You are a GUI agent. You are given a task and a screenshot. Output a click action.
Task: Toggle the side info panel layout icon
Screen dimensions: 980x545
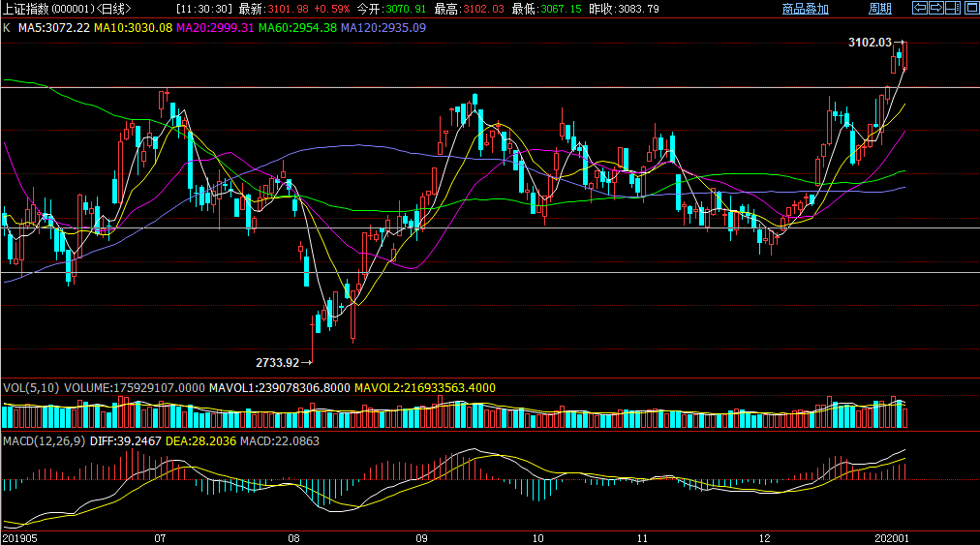click(x=953, y=8)
